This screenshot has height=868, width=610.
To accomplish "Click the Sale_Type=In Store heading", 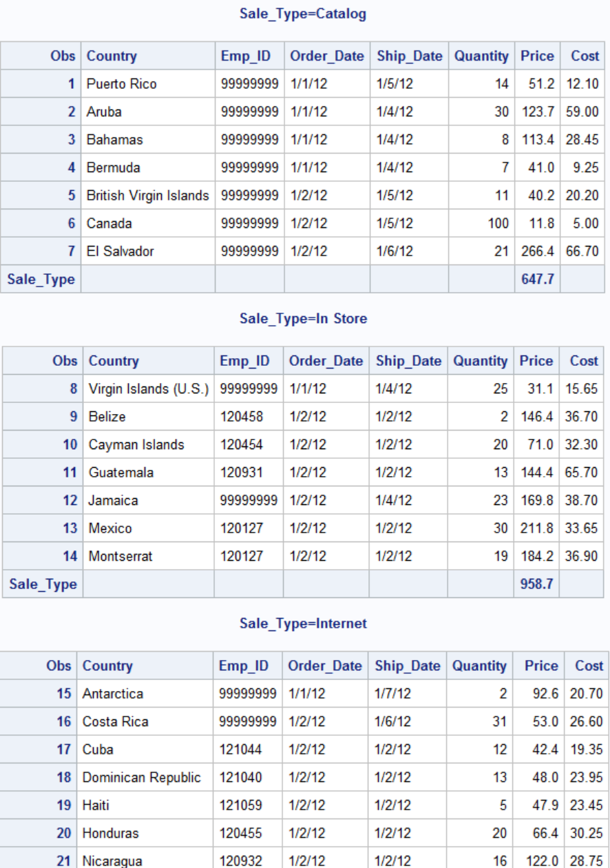I will [303, 319].
